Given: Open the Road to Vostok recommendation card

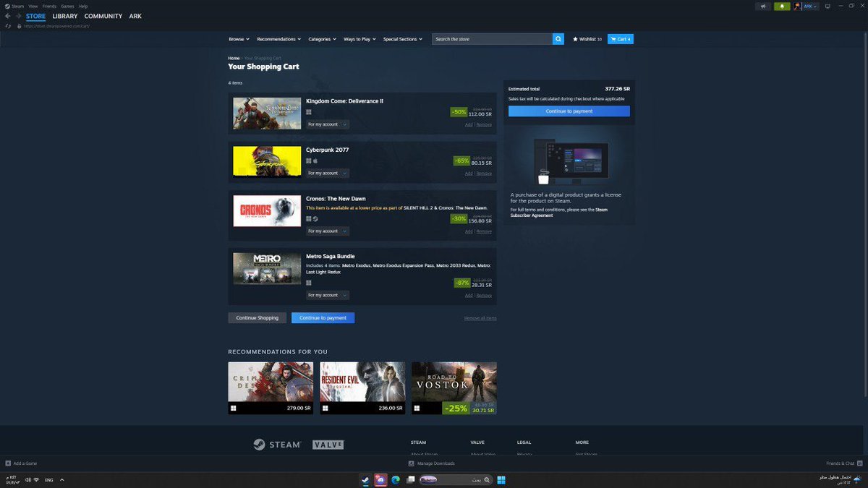Looking at the screenshot, I should [454, 388].
